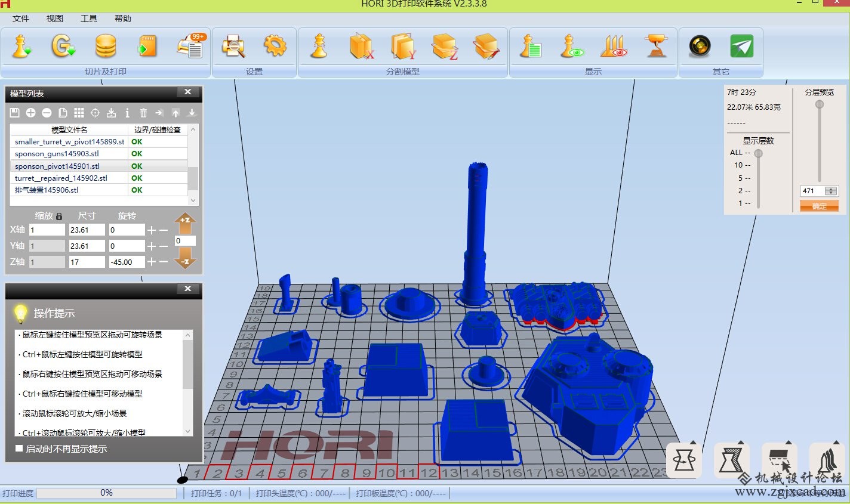Copy the selected model with the duplicate icon
850x504 pixels.
click(63, 113)
